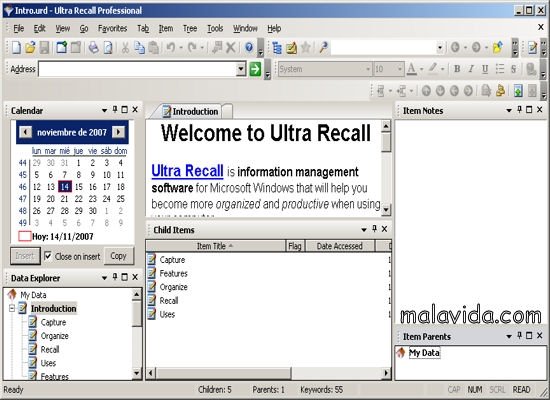Close the Item Parents panel

pos(540,336)
